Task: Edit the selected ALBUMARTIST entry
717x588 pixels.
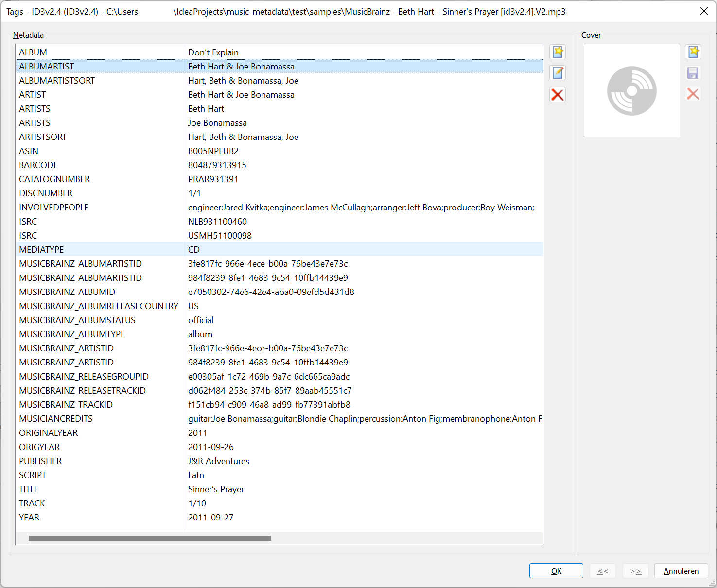Action: coord(557,72)
